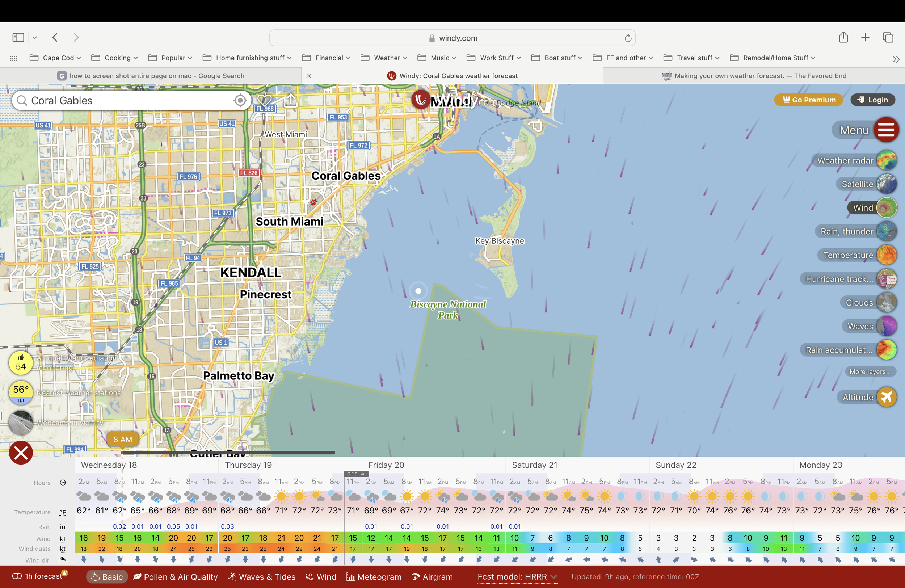
Task: Click More layers link
Action: [870, 371]
